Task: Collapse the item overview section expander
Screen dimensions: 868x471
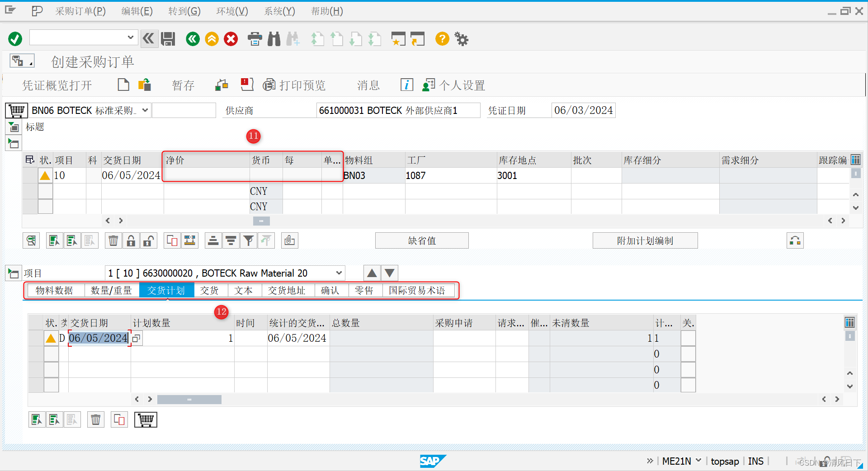Action: pos(14,144)
